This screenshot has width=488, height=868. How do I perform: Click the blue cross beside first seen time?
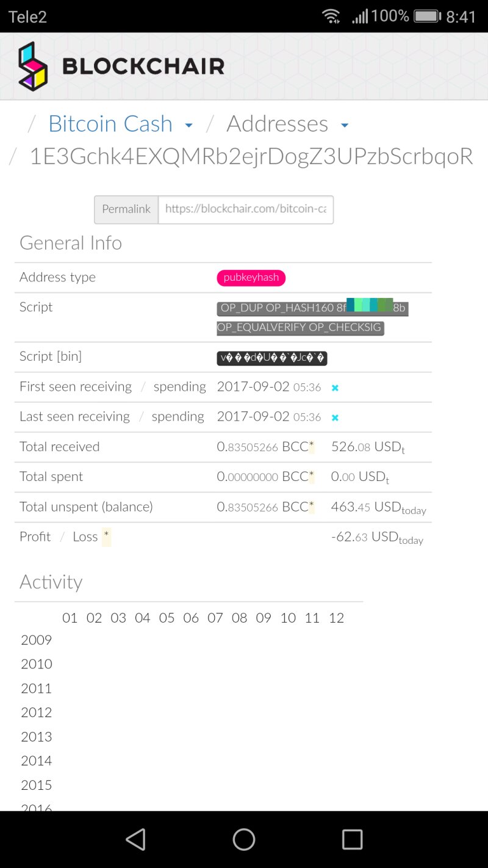pos(335,388)
